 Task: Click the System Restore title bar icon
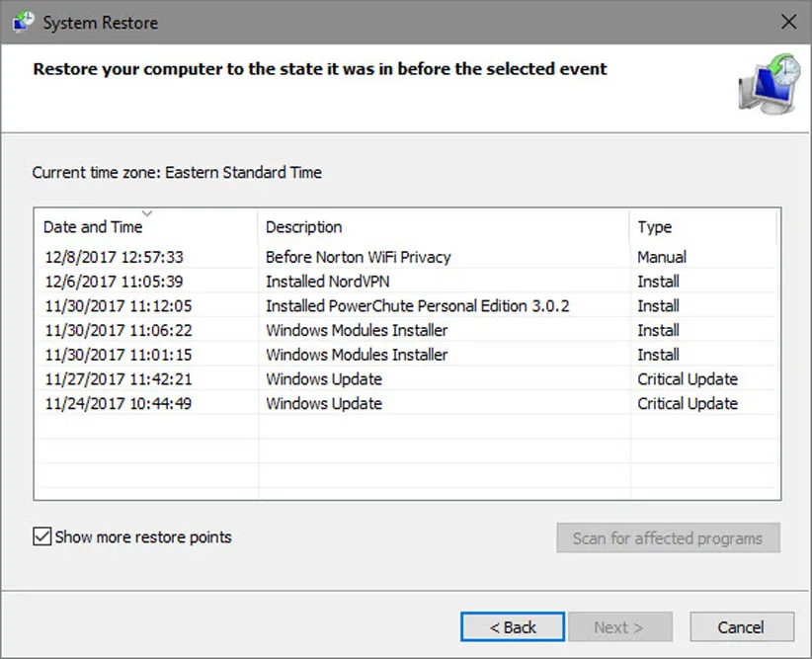point(22,22)
